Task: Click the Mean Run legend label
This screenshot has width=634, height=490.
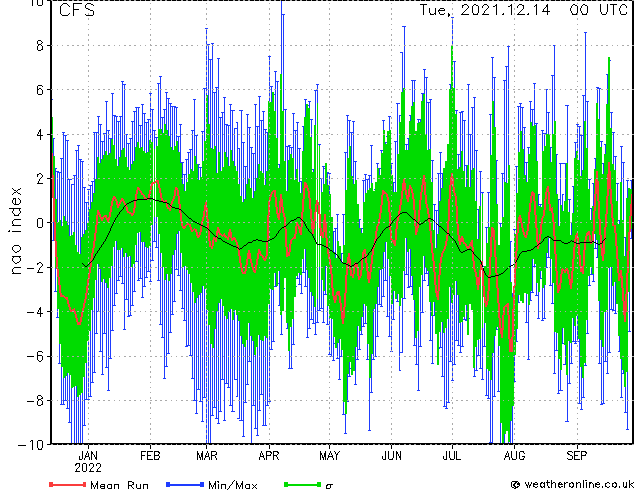Action: click(119, 485)
